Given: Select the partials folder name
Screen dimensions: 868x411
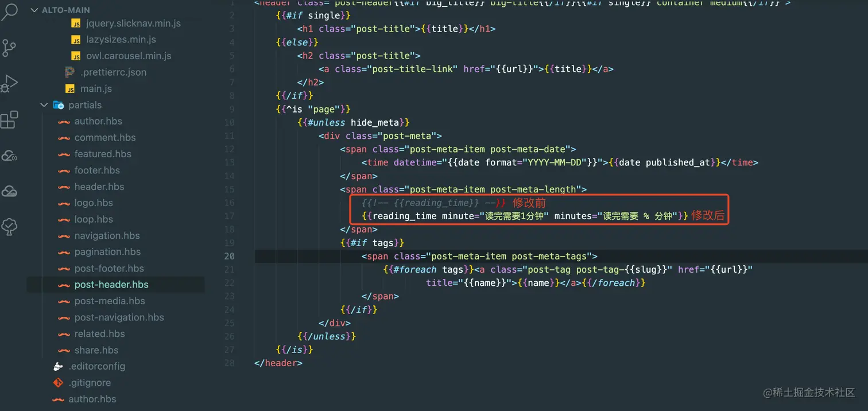Looking at the screenshot, I should coord(85,105).
